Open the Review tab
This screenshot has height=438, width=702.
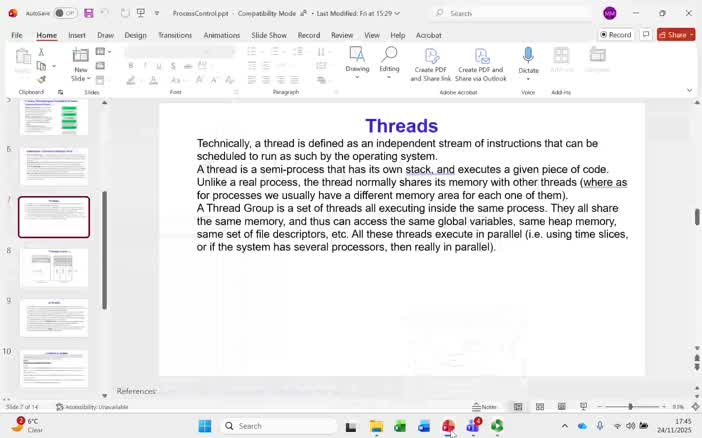point(342,35)
